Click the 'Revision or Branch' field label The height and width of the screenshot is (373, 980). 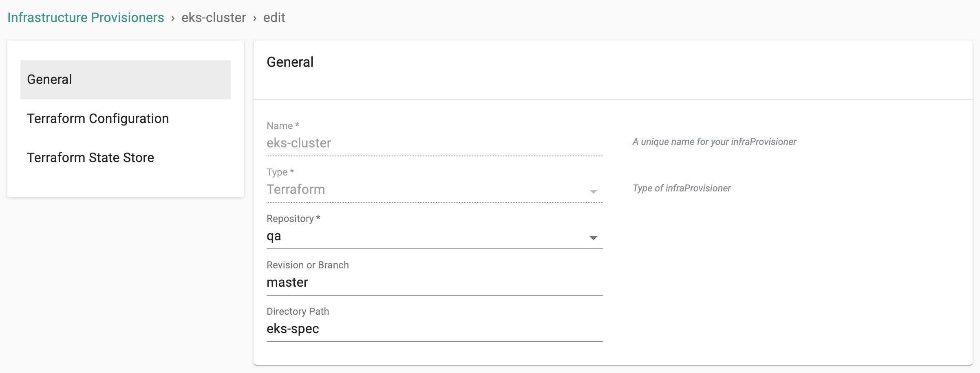[308, 265]
